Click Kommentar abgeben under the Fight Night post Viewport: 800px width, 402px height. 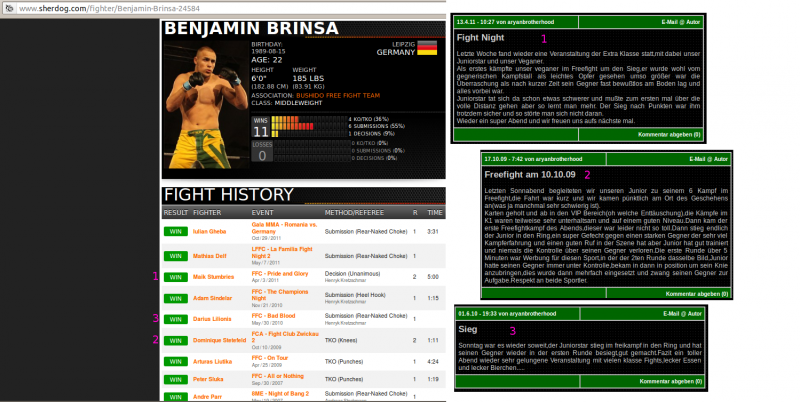(669, 135)
